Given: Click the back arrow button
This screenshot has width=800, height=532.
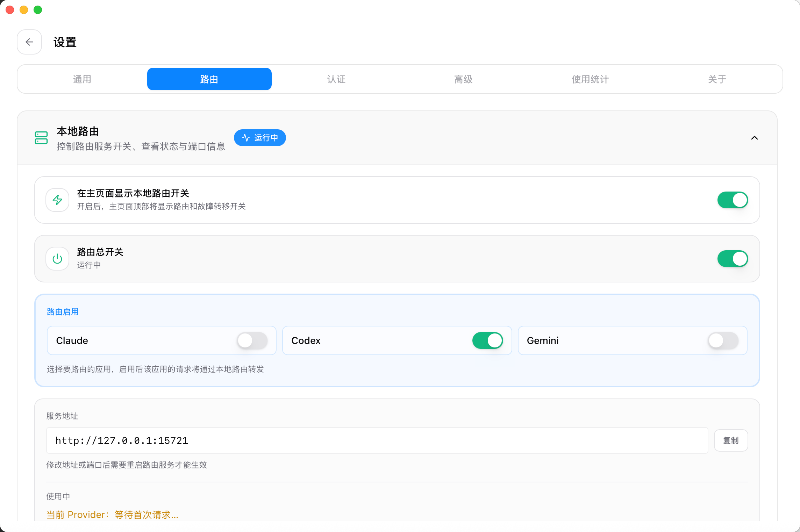Looking at the screenshot, I should 29,42.
